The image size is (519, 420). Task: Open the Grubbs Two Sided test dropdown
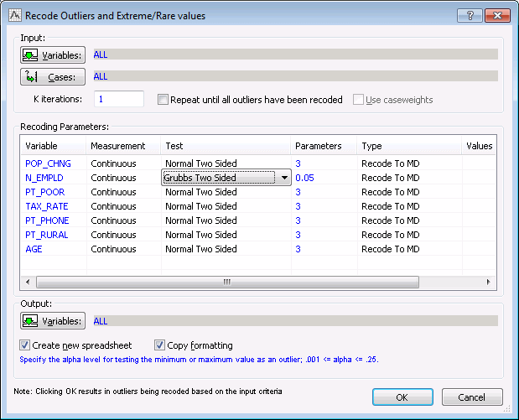[284, 178]
